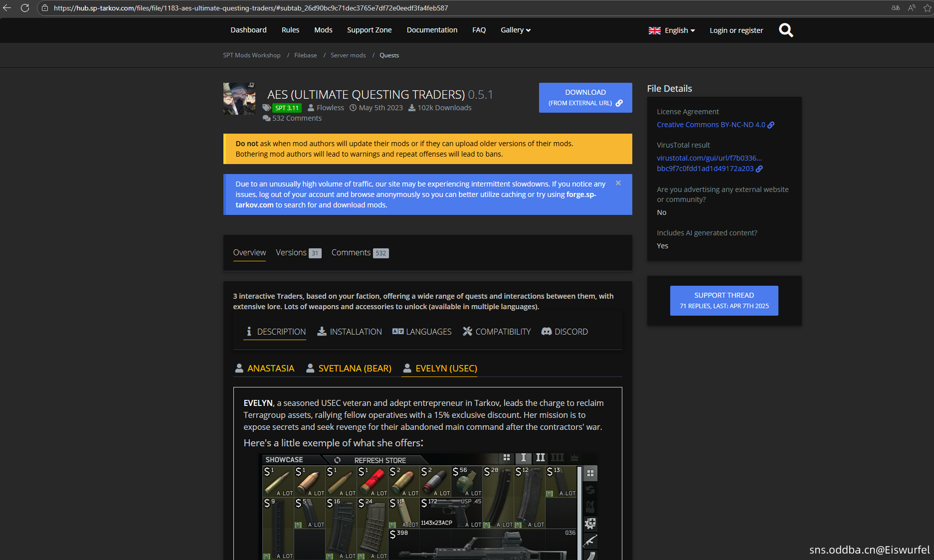Click Login or register
934x560 pixels.
[x=736, y=30]
